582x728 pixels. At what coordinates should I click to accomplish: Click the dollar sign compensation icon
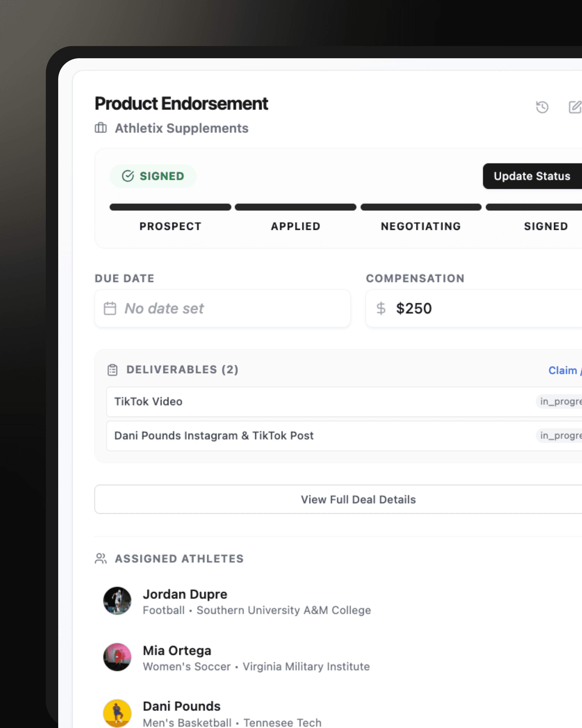point(381,308)
